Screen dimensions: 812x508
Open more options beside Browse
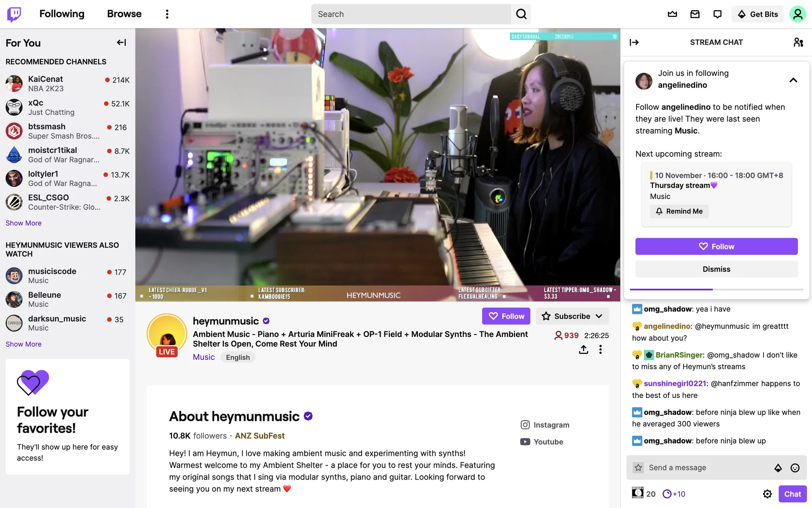pyautogui.click(x=167, y=14)
